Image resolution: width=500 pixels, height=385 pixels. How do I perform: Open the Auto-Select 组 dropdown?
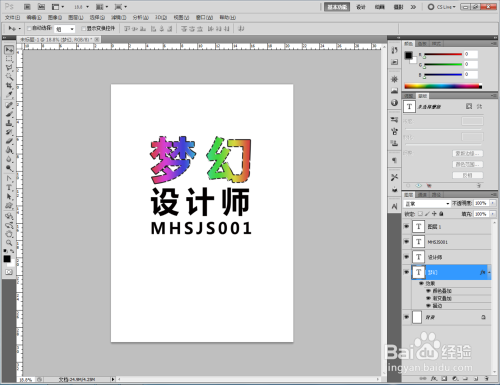65,29
